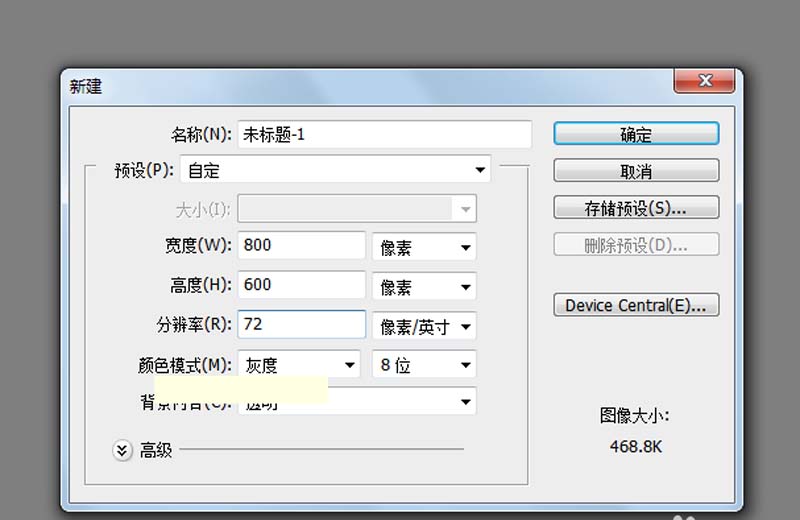Click the 取消 button
Viewport: 800px width, 520px height.
[636, 170]
